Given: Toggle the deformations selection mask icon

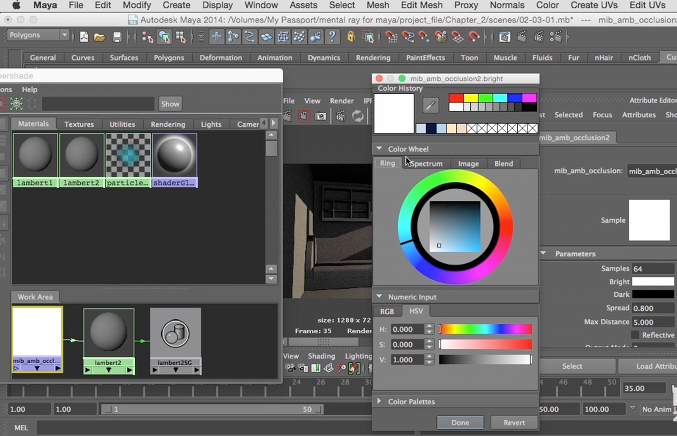Looking at the screenshot, I should coord(282,37).
